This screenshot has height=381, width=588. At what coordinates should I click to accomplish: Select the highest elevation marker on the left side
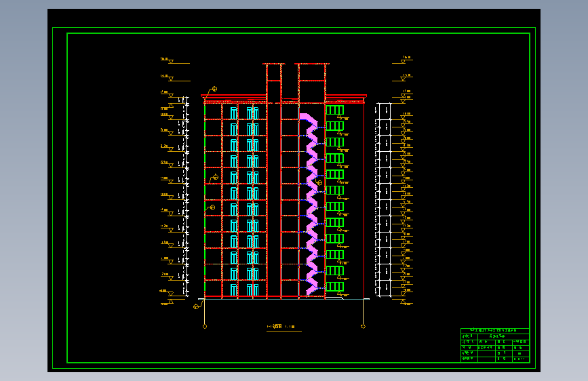tap(175, 61)
